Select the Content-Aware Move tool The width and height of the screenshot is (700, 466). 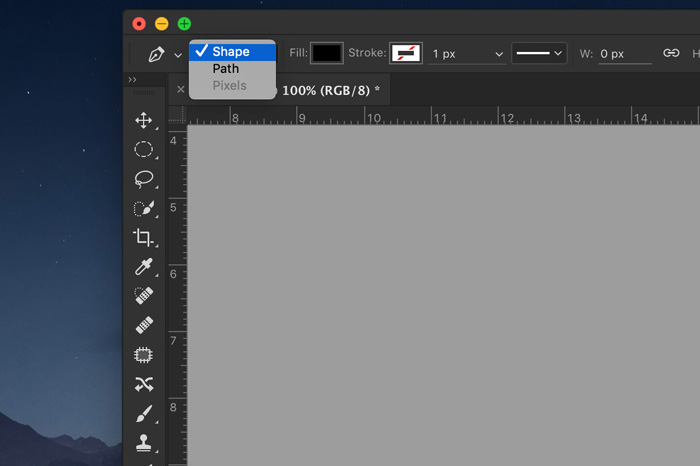pyautogui.click(x=144, y=384)
